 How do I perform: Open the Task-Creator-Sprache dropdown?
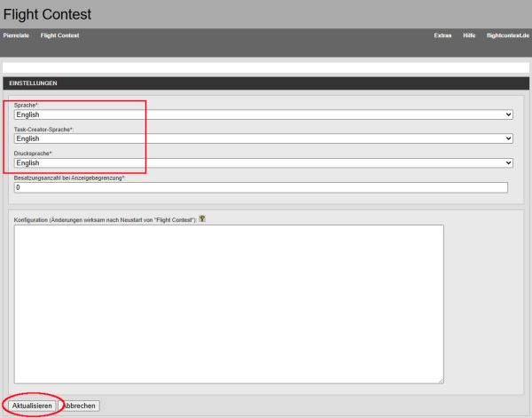coord(263,138)
